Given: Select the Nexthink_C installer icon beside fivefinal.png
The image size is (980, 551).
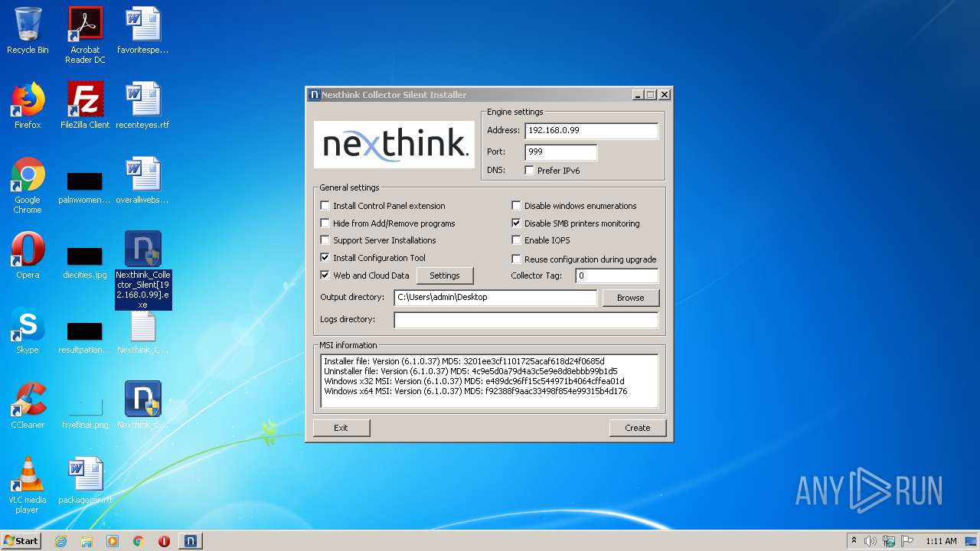Looking at the screenshot, I should (x=143, y=406).
